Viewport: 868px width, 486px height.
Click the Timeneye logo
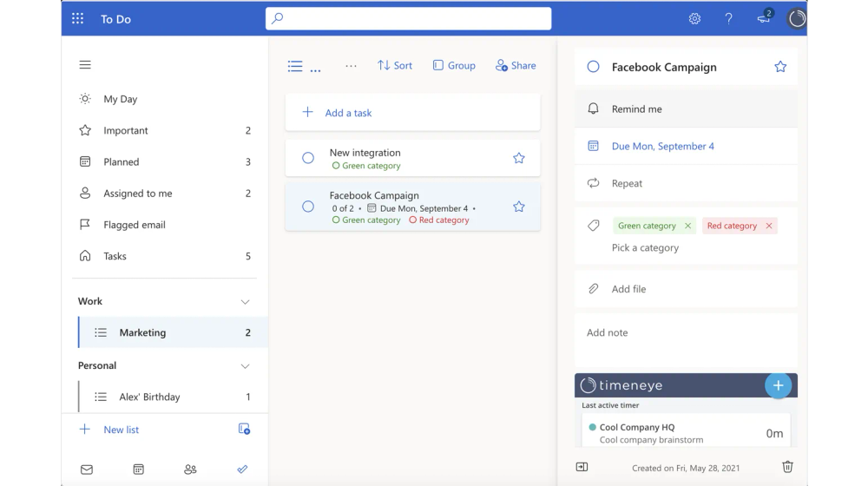(x=621, y=385)
